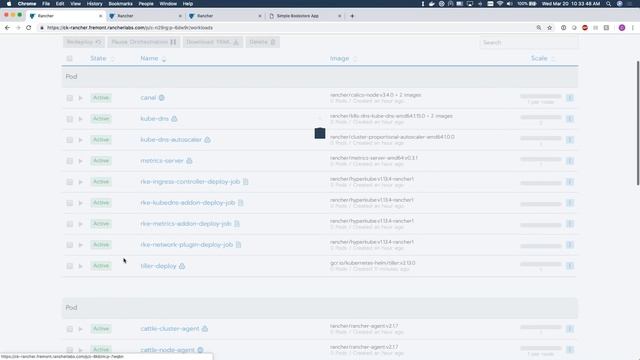Check the checkbox for tiller-deploy row
Screen dimensions: 640x360
coord(70,266)
